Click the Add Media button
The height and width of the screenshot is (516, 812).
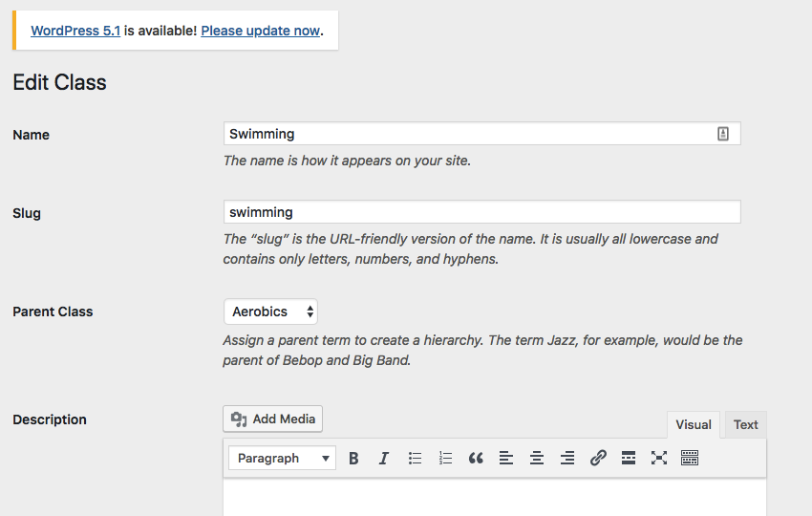pos(273,419)
